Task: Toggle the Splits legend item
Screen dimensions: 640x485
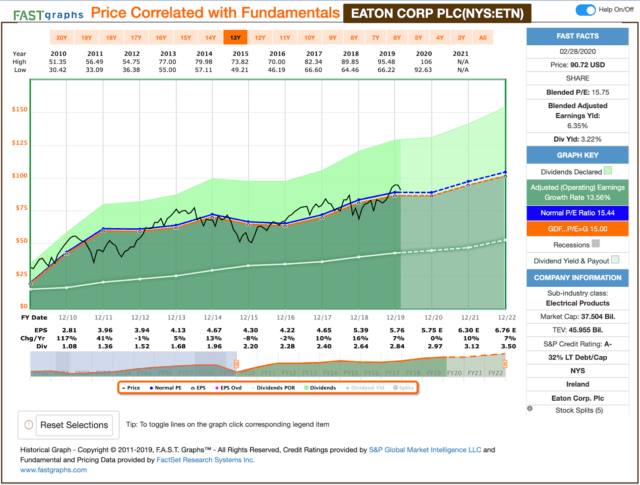Action: click(x=403, y=388)
